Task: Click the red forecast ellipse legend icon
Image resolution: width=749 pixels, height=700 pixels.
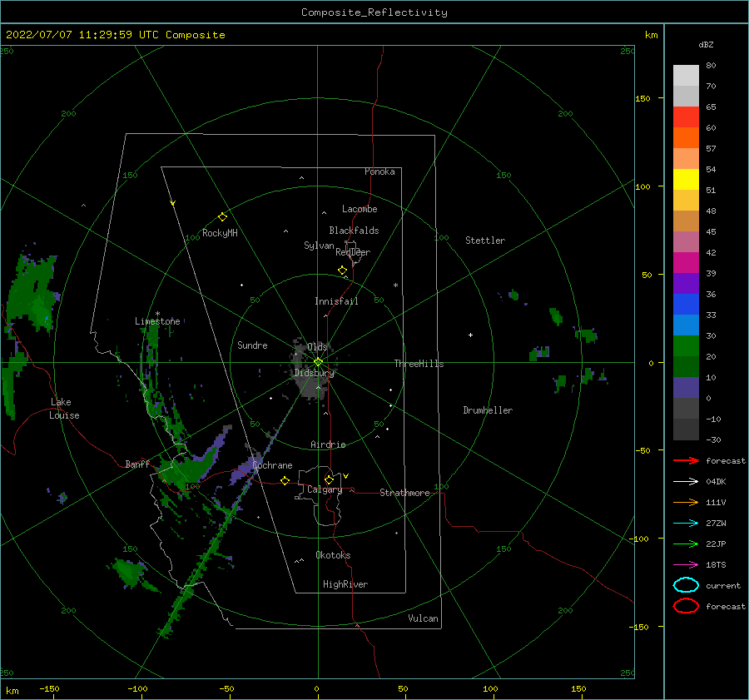Action: coord(686,606)
